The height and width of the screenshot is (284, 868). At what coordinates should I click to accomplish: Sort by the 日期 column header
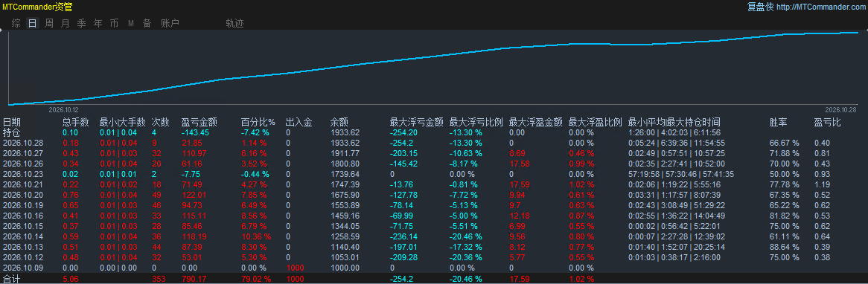[x=12, y=122]
